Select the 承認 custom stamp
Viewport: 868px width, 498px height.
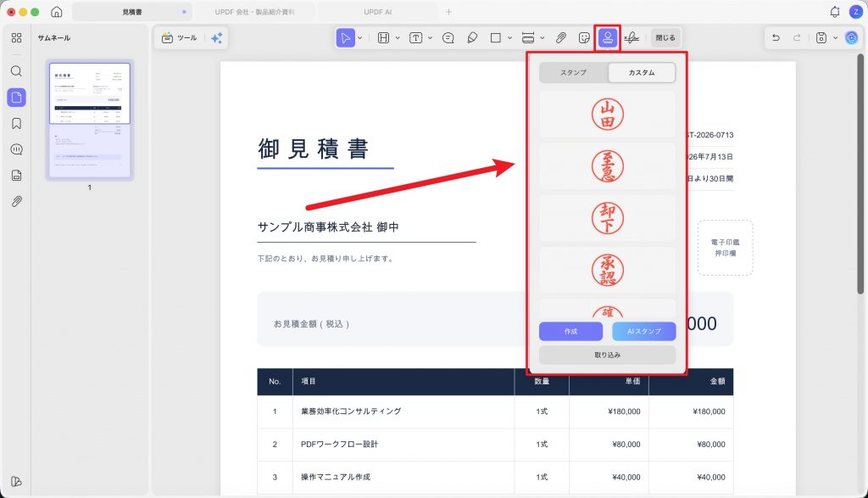point(607,271)
